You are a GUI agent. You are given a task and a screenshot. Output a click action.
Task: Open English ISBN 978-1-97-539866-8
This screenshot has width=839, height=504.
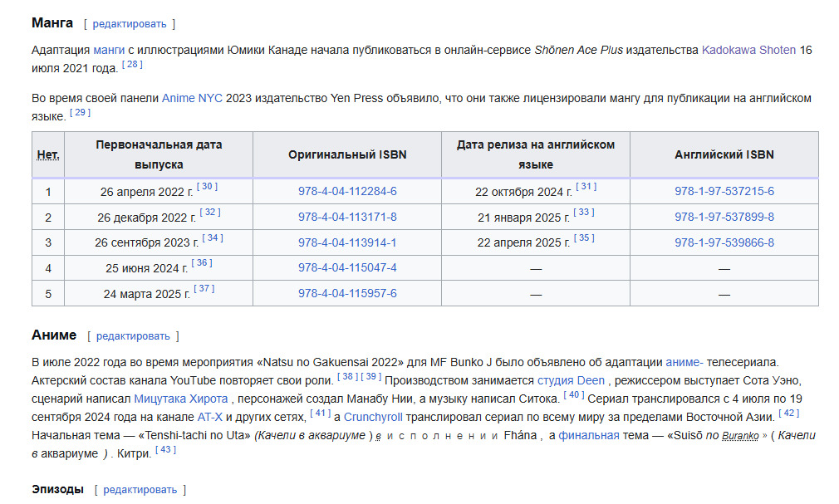pos(724,243)
